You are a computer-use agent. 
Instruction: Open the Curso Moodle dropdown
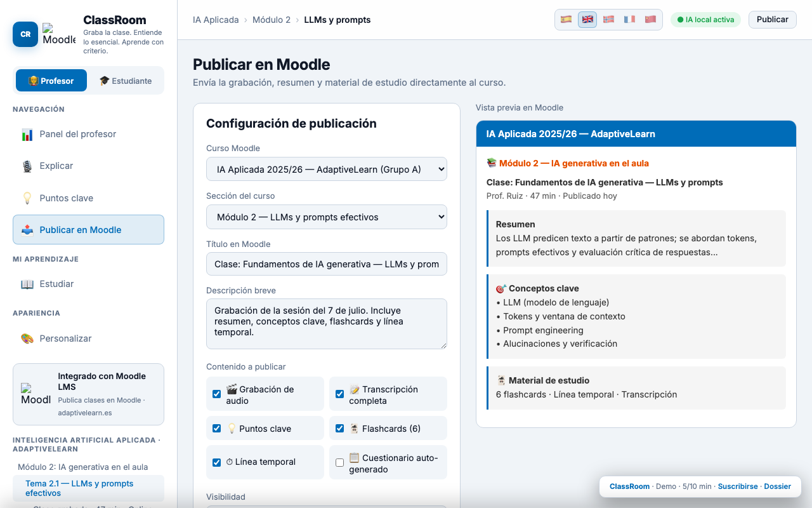point(327,169)
